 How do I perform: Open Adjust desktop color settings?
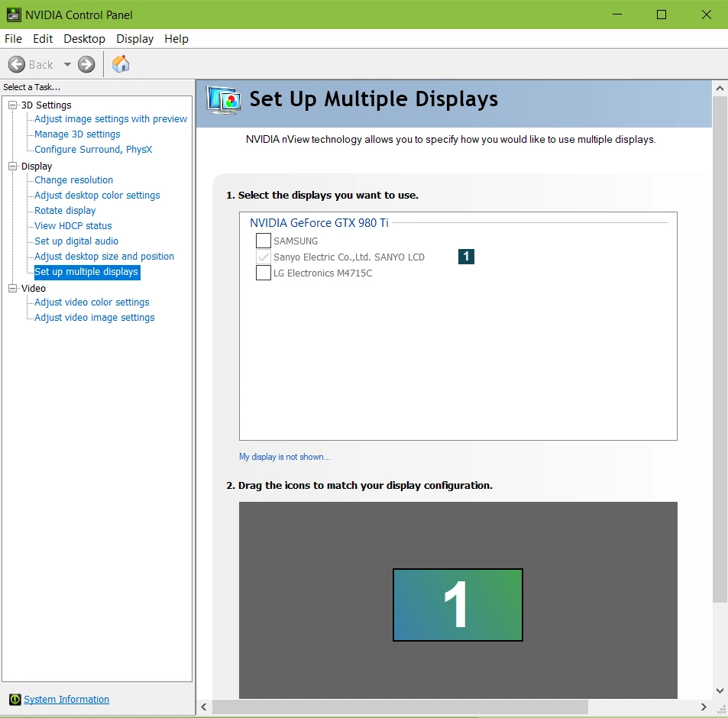[97, 196]
